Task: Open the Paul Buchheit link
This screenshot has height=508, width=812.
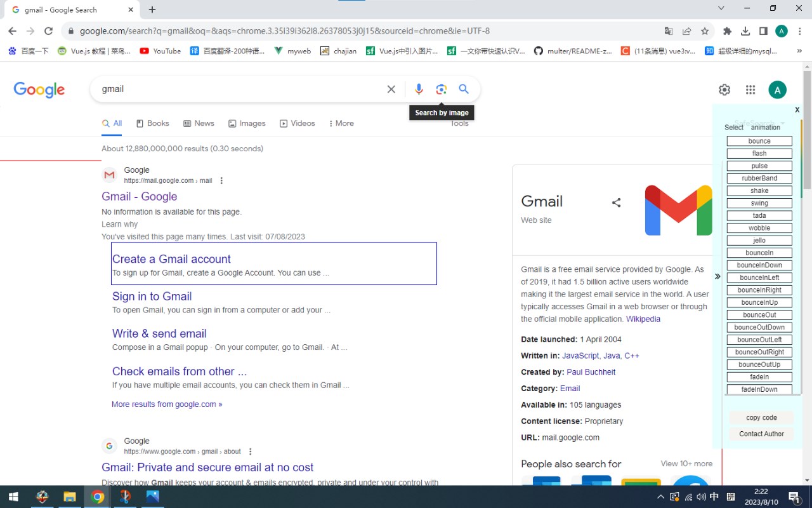Action: (x=591, y=372)
